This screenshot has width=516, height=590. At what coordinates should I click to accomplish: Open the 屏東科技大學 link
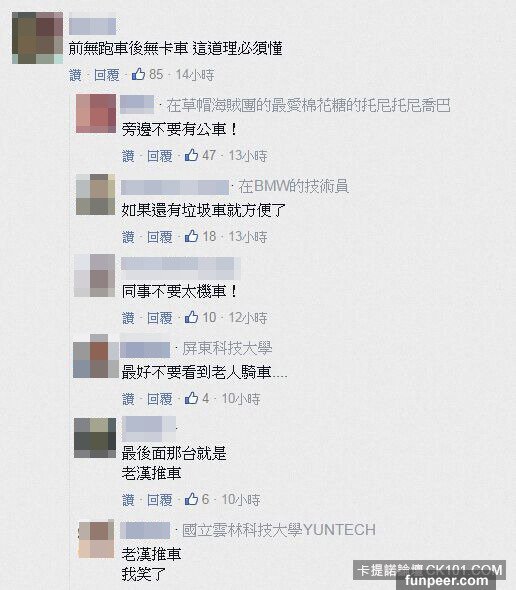(227, 348)
